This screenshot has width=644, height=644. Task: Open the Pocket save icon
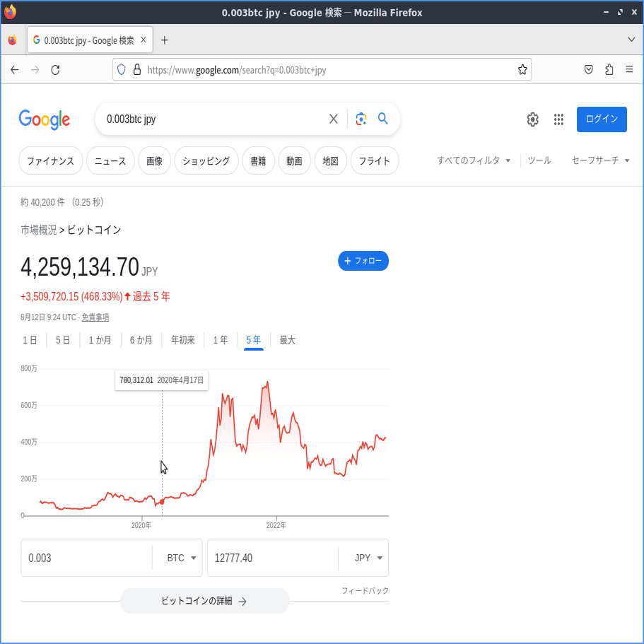tap(589, 69)
